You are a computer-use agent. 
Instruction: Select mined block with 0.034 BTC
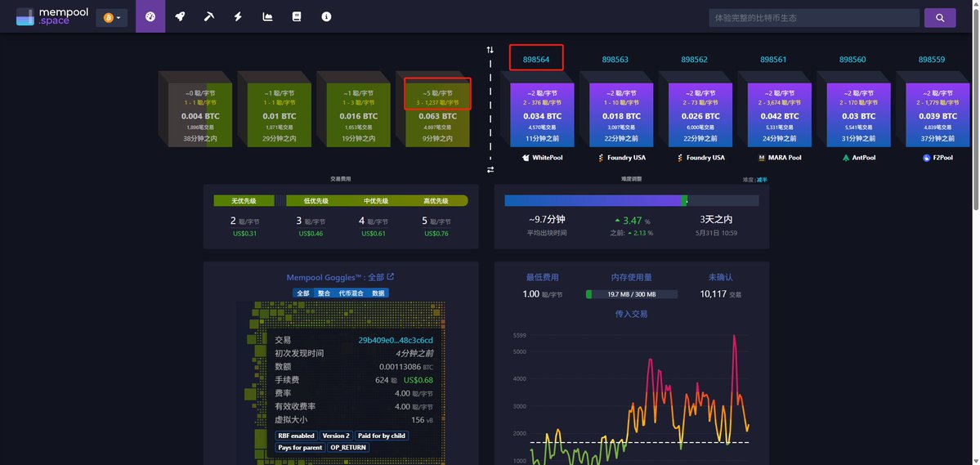[542, 115]
